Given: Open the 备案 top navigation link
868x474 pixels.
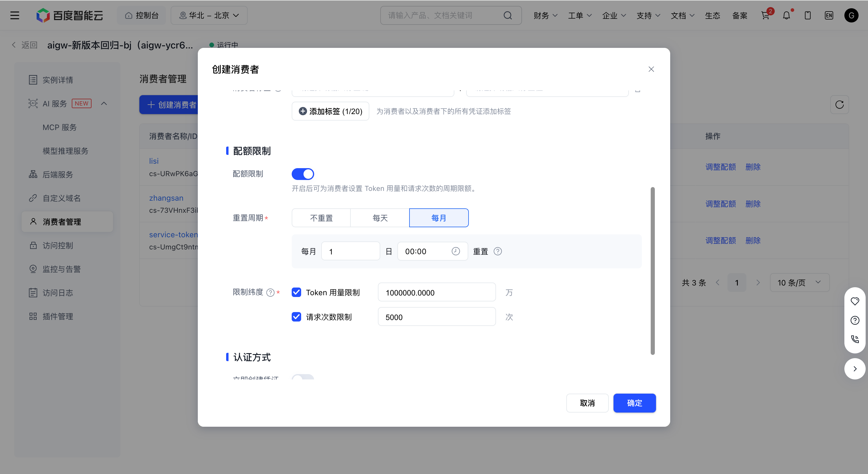Looking at the screenshot, I should tap(740, 16).
